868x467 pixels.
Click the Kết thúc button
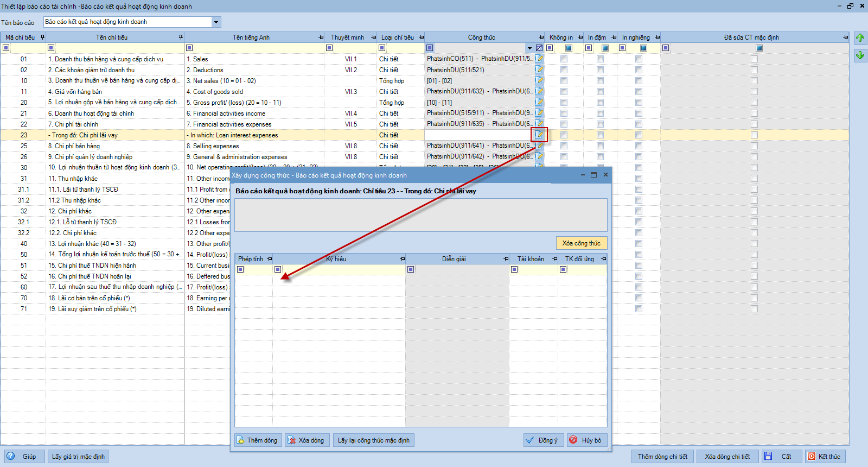(x=825, y=456)
